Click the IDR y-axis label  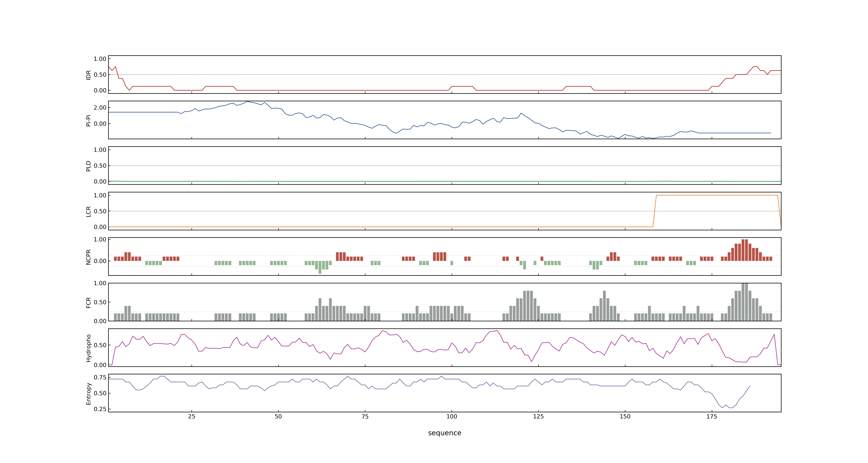pos(88,75)
